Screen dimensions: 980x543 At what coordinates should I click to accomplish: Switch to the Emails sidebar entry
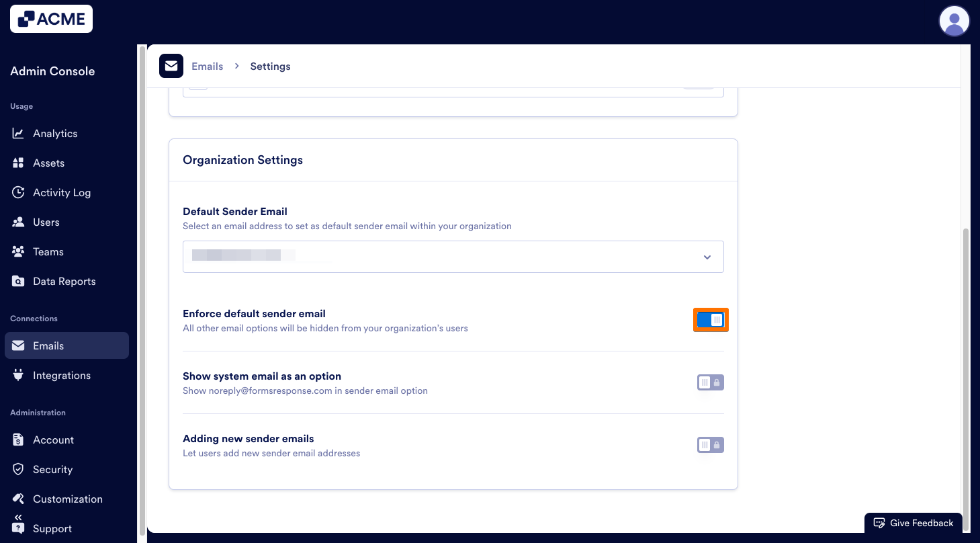coord(48,345)
